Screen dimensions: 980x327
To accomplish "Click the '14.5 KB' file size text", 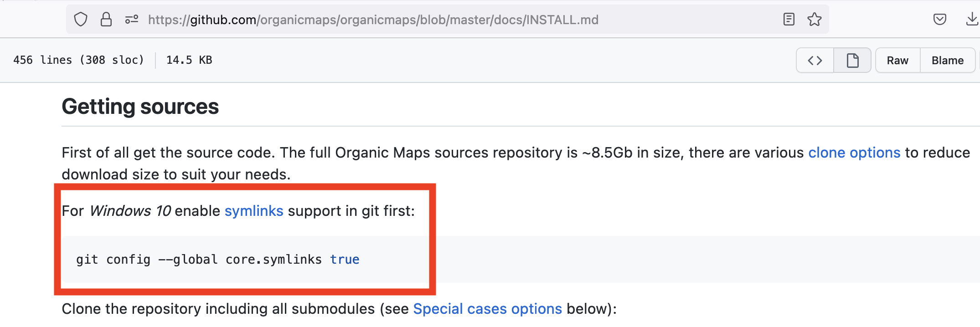I will click(x=189, y=60).
